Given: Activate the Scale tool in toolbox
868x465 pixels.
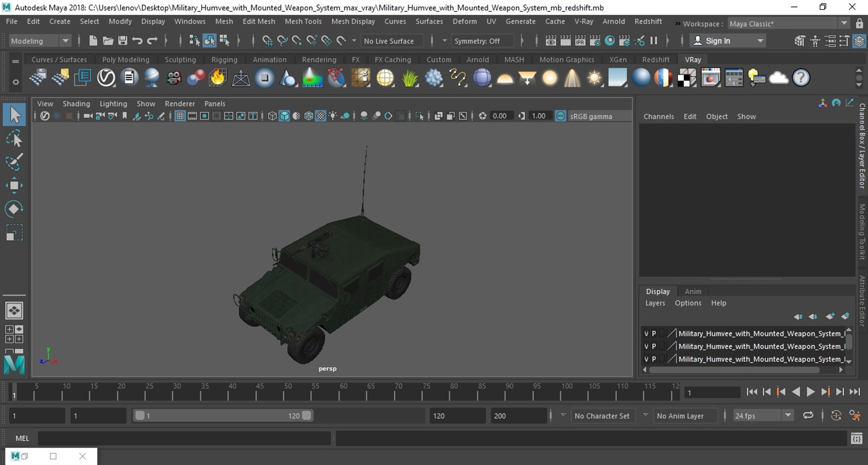Looking at the screenshot, I should 14,232.
